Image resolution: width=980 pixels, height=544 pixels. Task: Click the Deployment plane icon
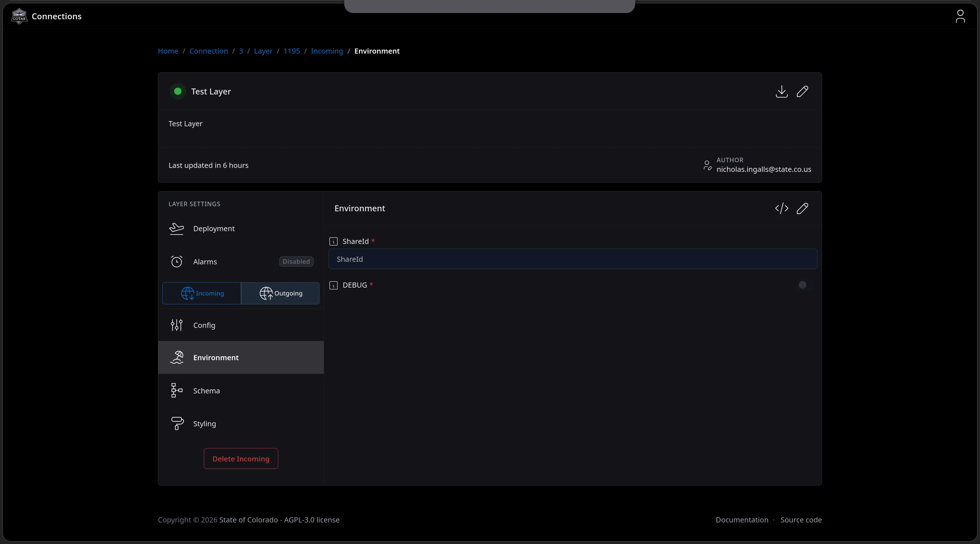point(177,229)
